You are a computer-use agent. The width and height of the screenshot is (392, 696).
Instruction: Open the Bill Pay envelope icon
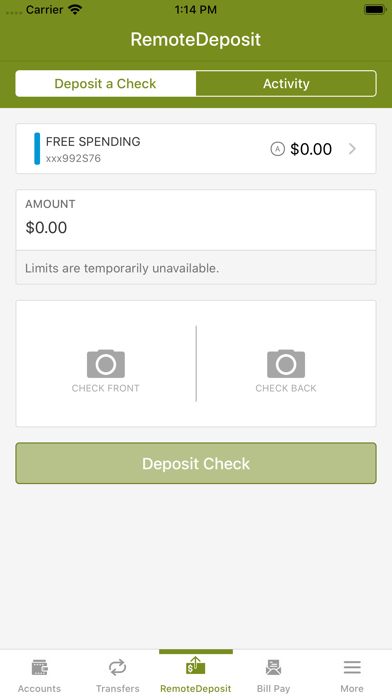273,667
